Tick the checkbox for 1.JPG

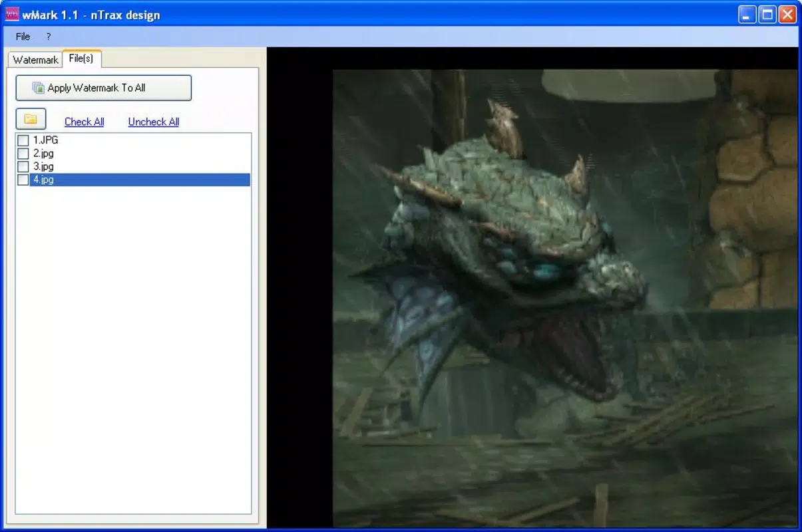pos(23,140)
